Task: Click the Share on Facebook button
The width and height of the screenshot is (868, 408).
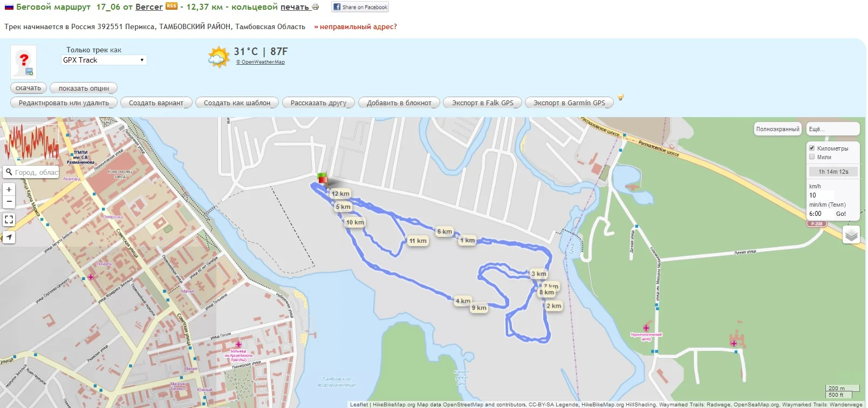Action: [x=360, y=7]
